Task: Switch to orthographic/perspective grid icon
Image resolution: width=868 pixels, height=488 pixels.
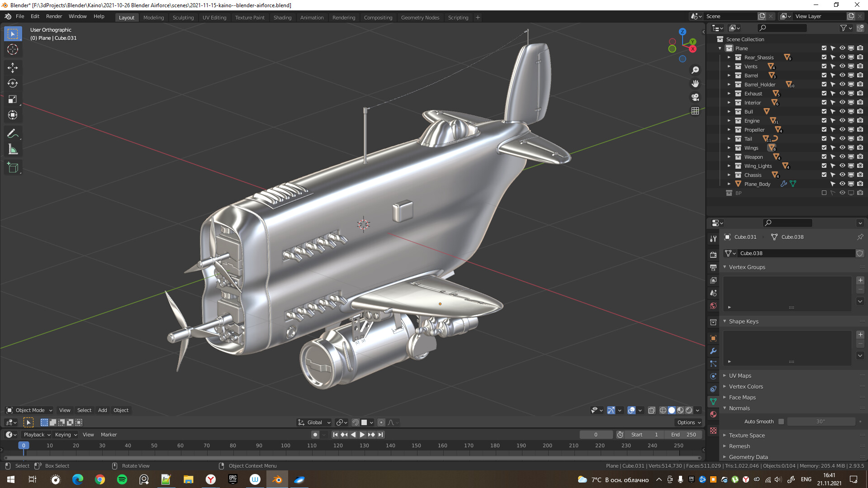Action: [695, 111]
